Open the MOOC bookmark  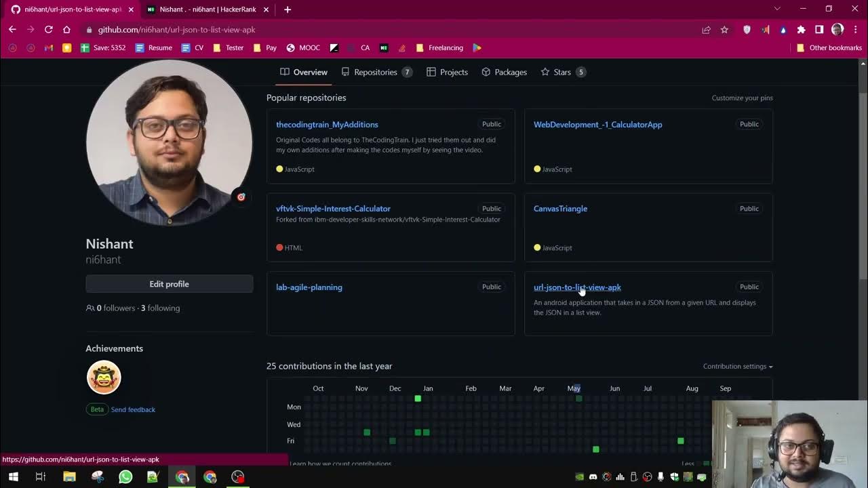click(303, 48)
